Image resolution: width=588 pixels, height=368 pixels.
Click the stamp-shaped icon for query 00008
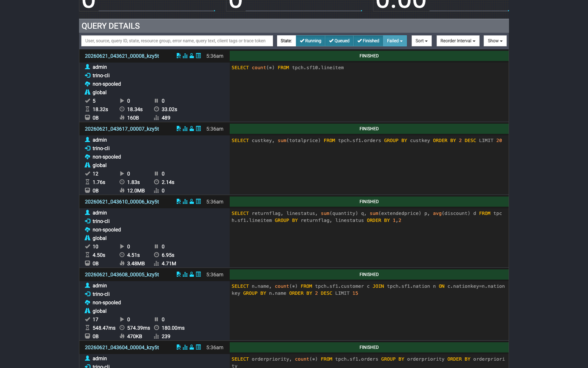(x=192, y=56)
